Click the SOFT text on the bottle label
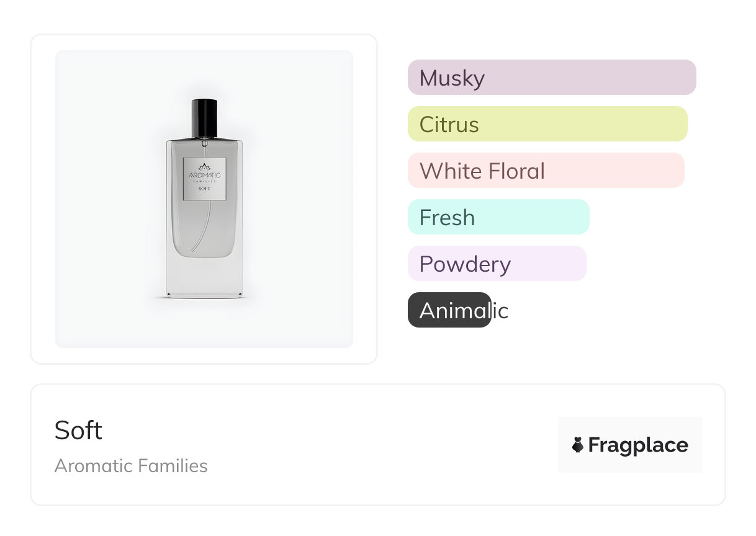The height and width of the screenshot is (536, 756). pos(204,188)
